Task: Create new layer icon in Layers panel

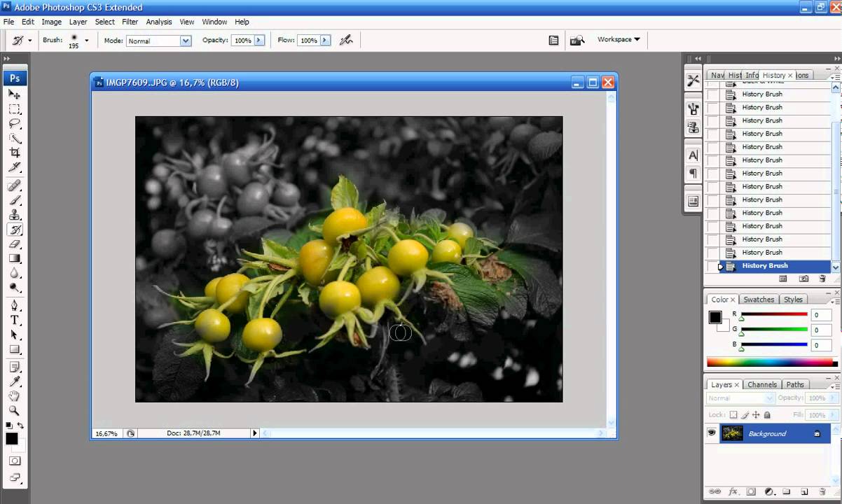Action: click(x=804, y=492)
